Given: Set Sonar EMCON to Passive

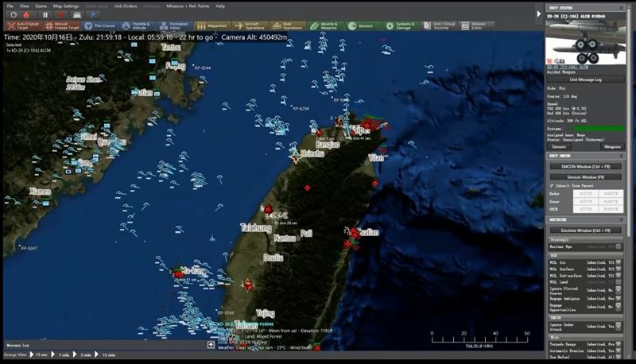Looking at the screenshot, I should (611, 201).
